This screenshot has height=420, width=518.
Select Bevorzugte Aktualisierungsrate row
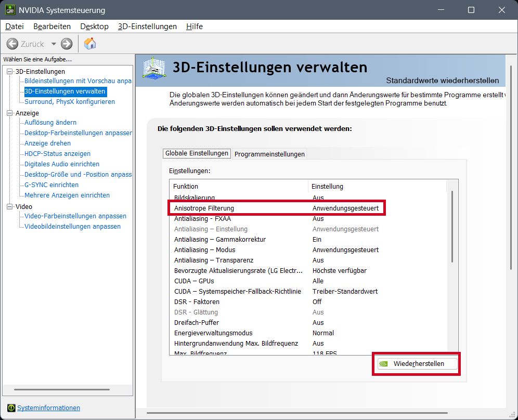pyautogui.click(x=308, y=271)
